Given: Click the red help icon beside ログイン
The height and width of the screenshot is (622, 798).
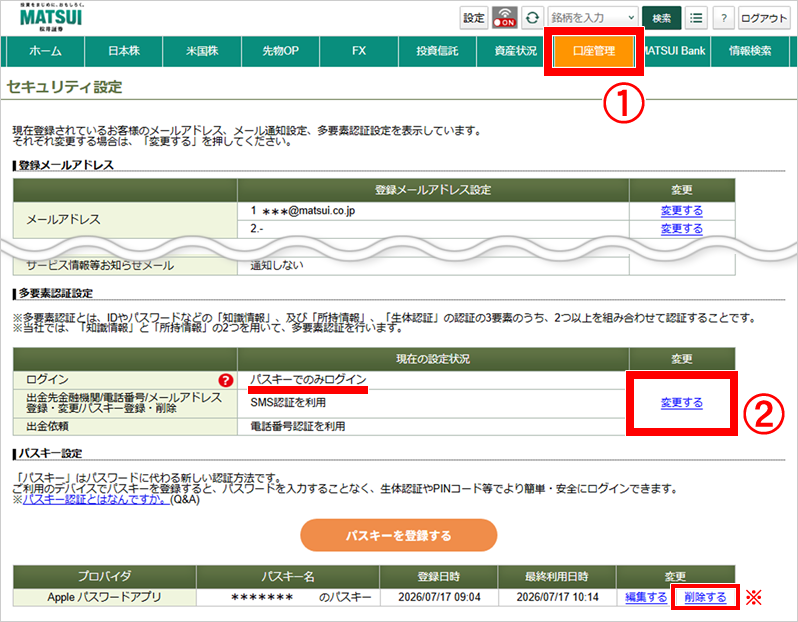Looking at the screenshot, I should [225, 380].
